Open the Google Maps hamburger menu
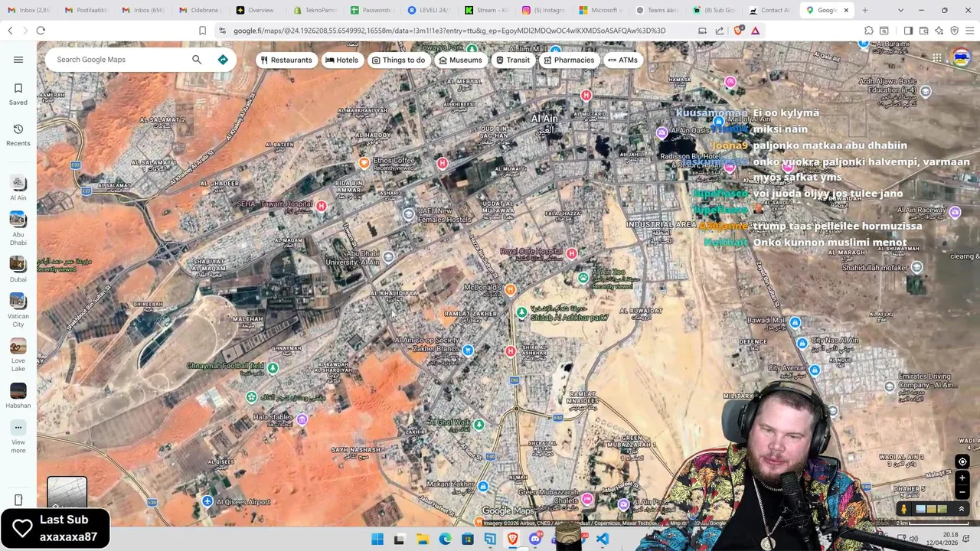The width and height of the screenshot is (980, 551). click(x=18, y=60)
